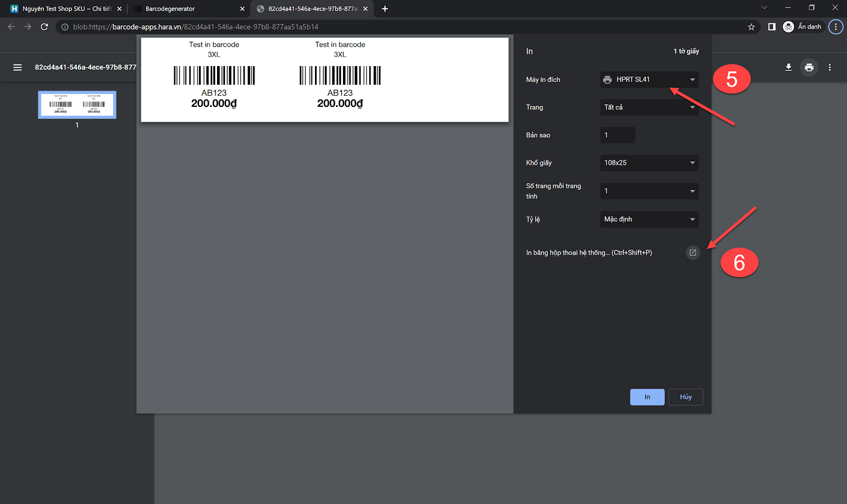Screen dimensions: 847x504
Task: Reload the current page
Action: pyautogui.click(x=44, y=27)
